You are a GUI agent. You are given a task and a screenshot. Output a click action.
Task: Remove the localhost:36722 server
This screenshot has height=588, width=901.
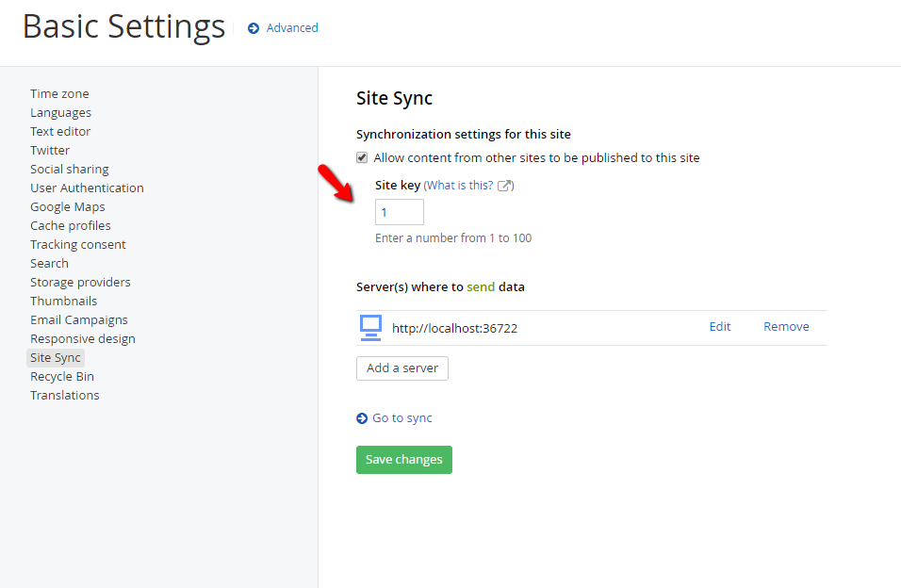pos(786,326)
